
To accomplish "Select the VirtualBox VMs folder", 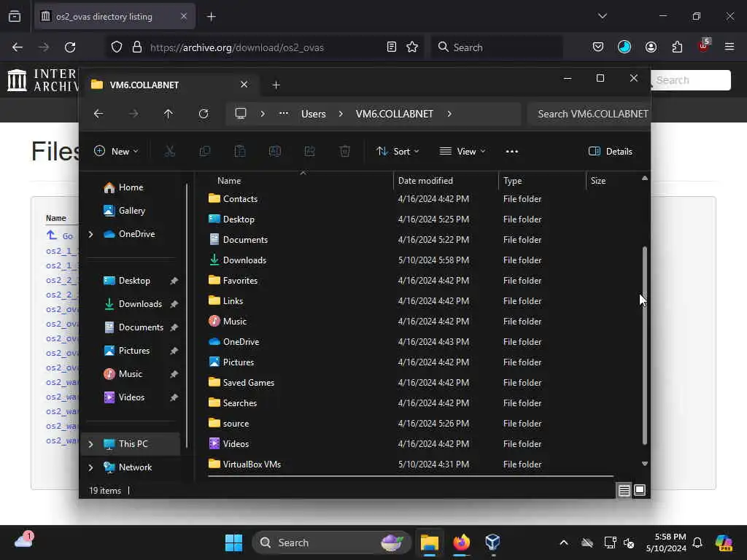I will [x=252, y=464].
